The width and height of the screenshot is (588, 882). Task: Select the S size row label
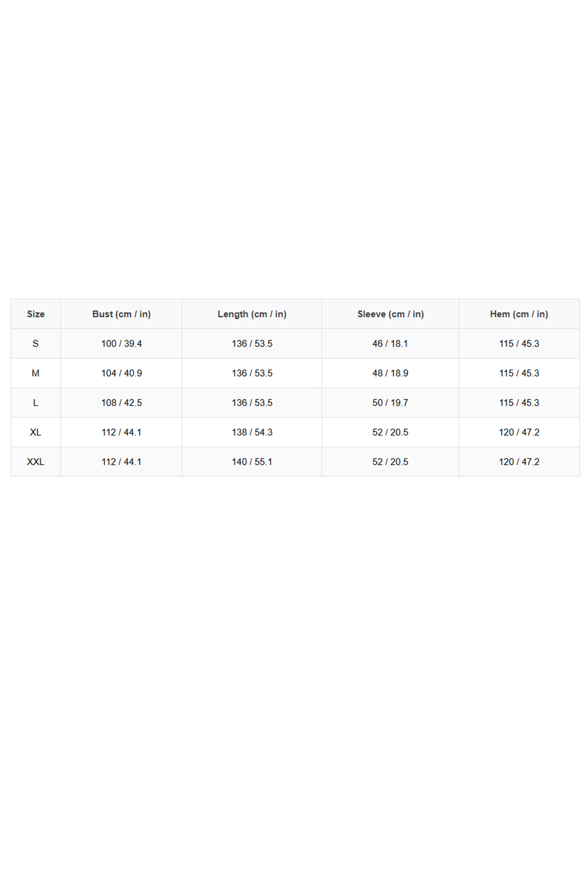click(36, 343)
